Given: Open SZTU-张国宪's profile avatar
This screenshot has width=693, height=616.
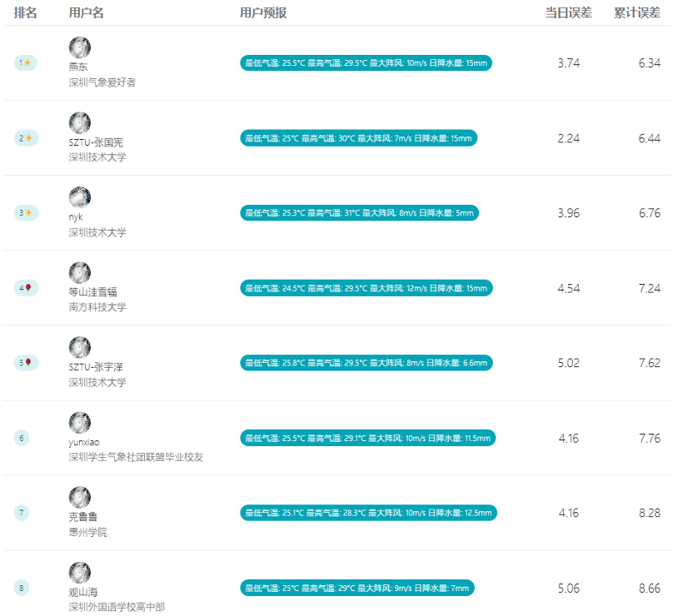Looking at the screenshot, I should point(80,122).
